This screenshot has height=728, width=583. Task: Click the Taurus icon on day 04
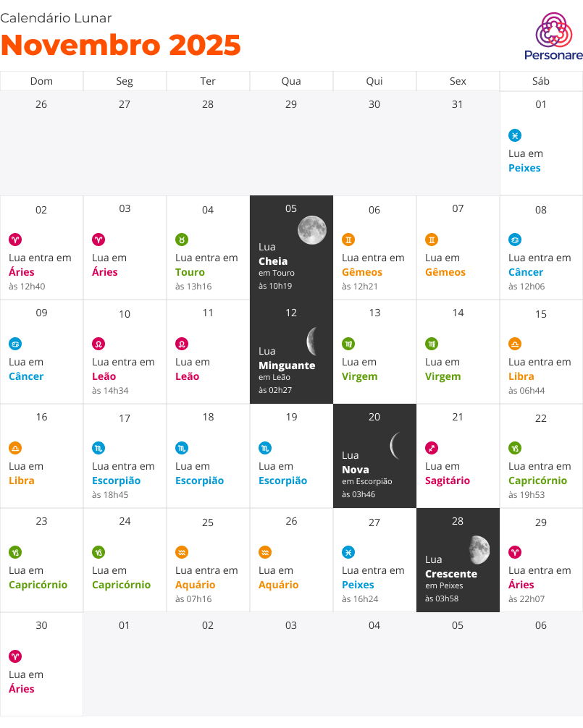(x=182, y=240)
